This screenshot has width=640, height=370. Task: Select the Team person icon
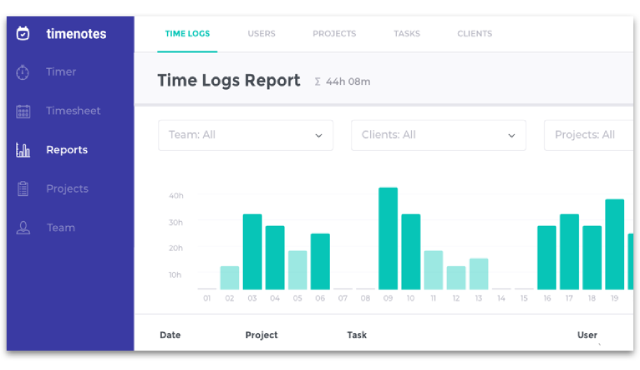23,228
